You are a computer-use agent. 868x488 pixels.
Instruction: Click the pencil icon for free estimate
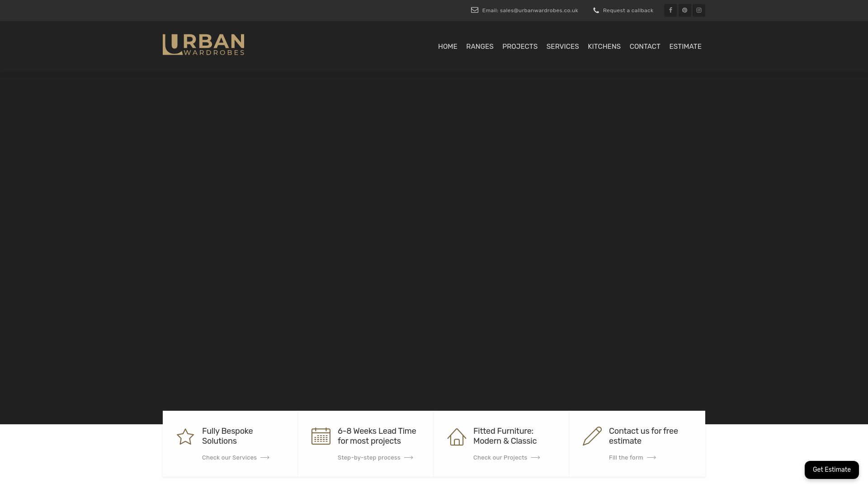(592, 436)
